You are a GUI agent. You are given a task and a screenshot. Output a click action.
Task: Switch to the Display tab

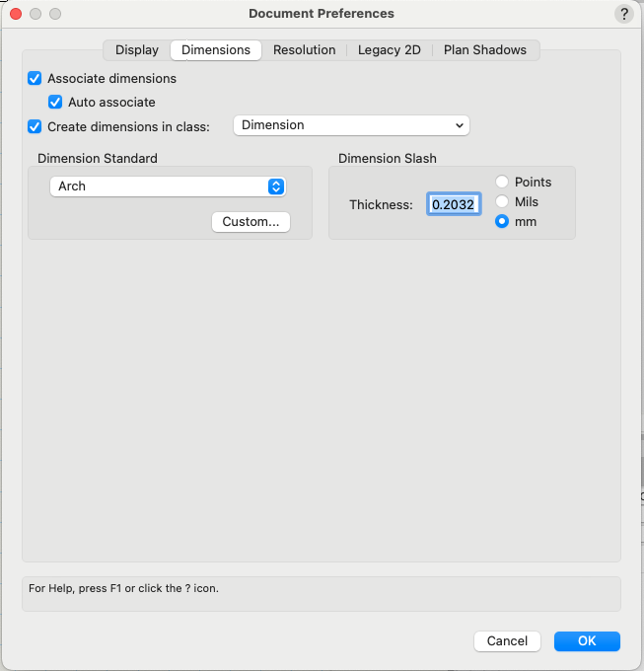coord(136,50)
